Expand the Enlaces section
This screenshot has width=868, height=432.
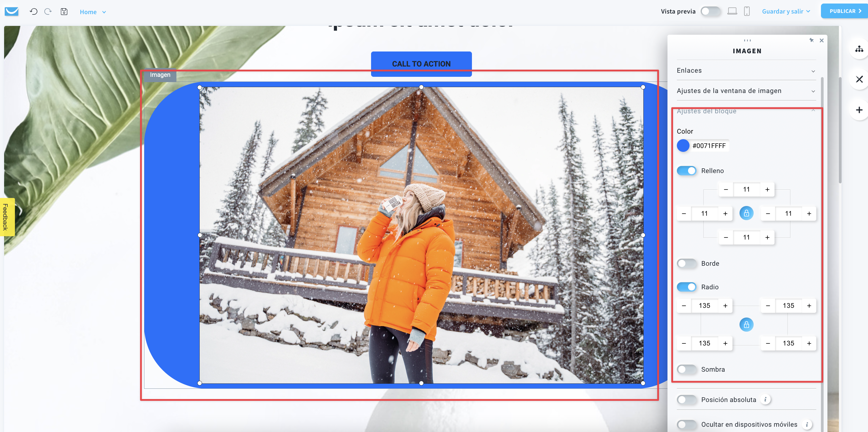(746, 71)
